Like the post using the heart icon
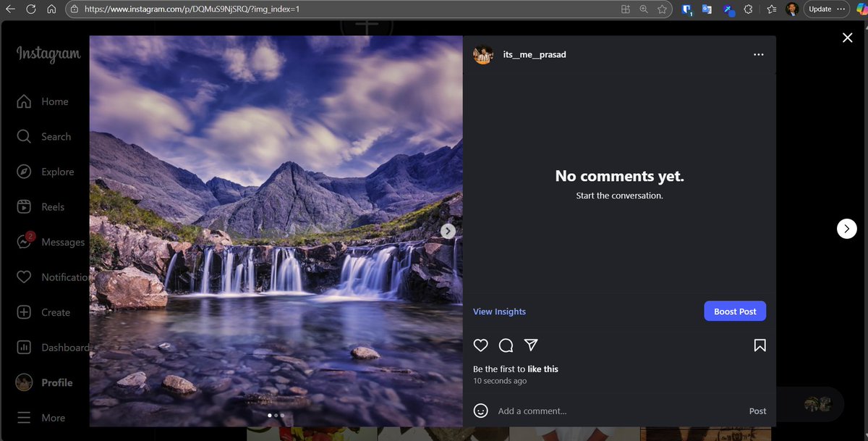 click(480, 345)
